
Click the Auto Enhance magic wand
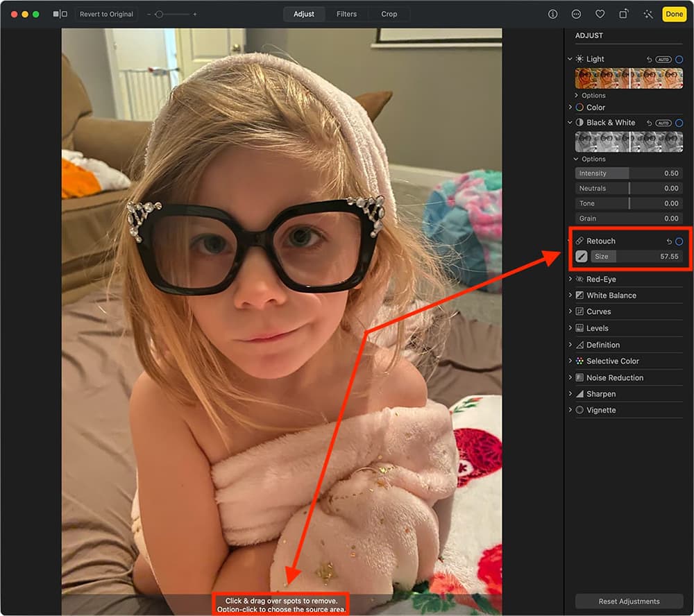pyautogui.click(x=648, y=14)
